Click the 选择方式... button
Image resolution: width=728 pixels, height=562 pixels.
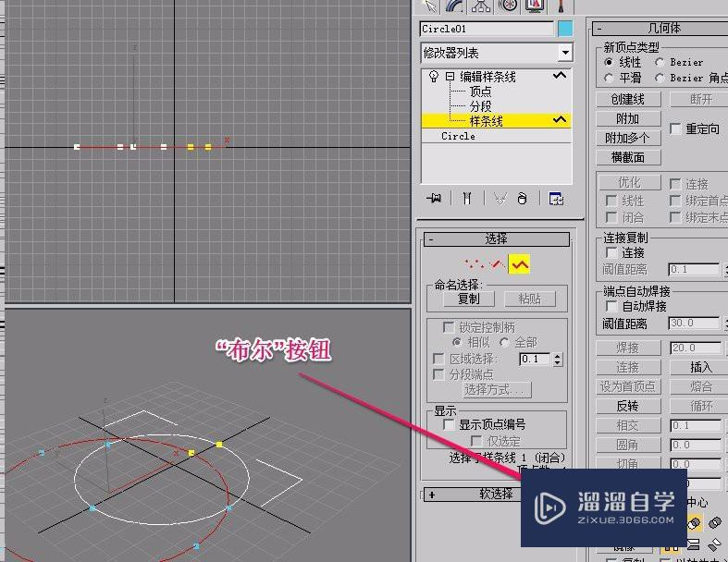(498, 389)
